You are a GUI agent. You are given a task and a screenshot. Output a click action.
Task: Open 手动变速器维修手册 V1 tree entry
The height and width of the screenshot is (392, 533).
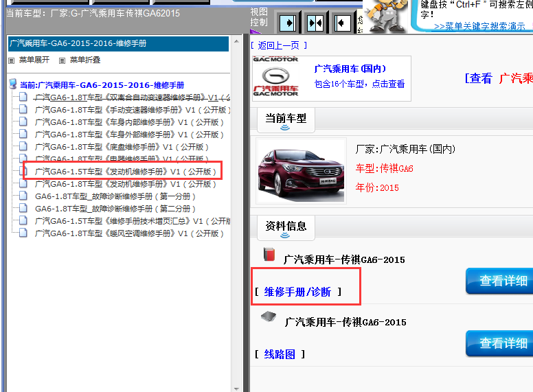133,110
